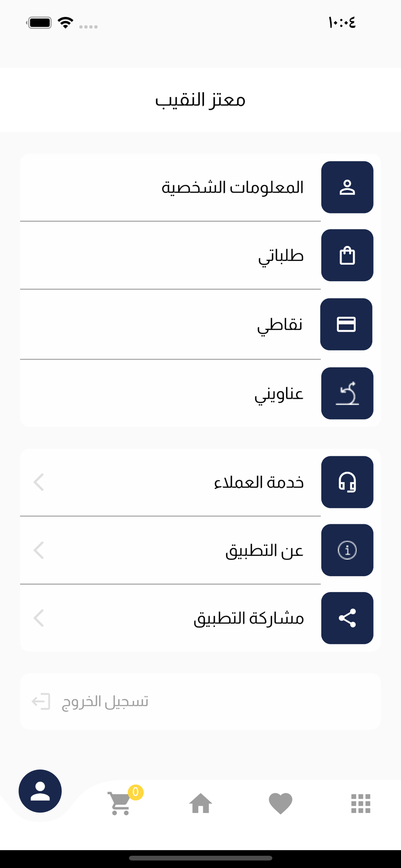The width and height of the screenshot is (401, 868).
Task: Tap the info circle about-app icon
Action: click(x=347, y=550)
